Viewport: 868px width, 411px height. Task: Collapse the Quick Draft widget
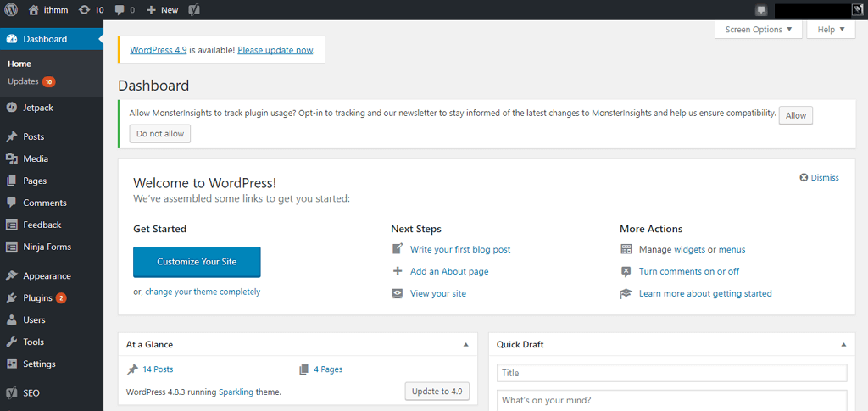coord(843,345)
